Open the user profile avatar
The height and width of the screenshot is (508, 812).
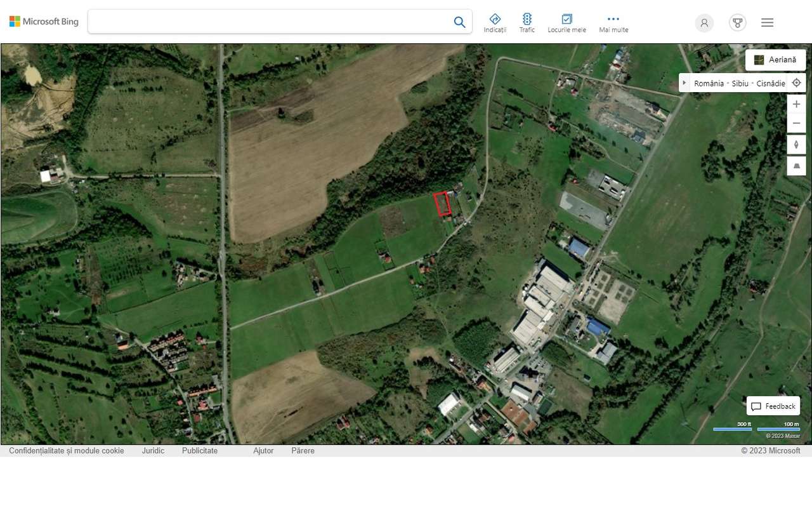pos(704,22)
